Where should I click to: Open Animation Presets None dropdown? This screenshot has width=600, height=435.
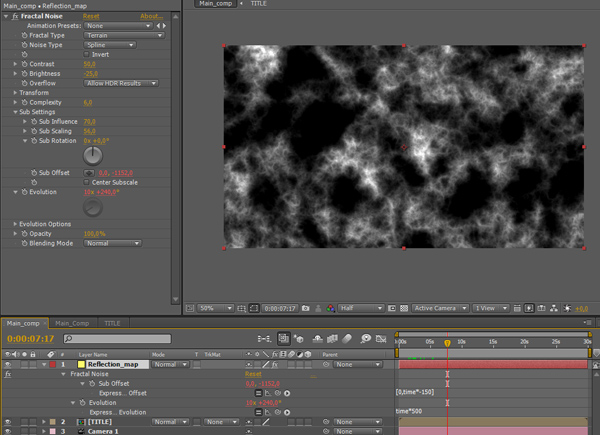pyautogui.click(x=118, y=26)
